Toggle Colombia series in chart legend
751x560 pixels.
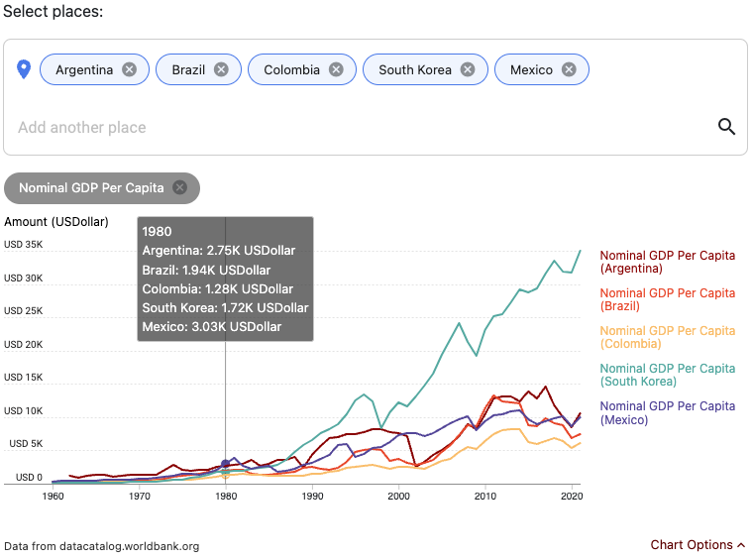pos(667,337)
